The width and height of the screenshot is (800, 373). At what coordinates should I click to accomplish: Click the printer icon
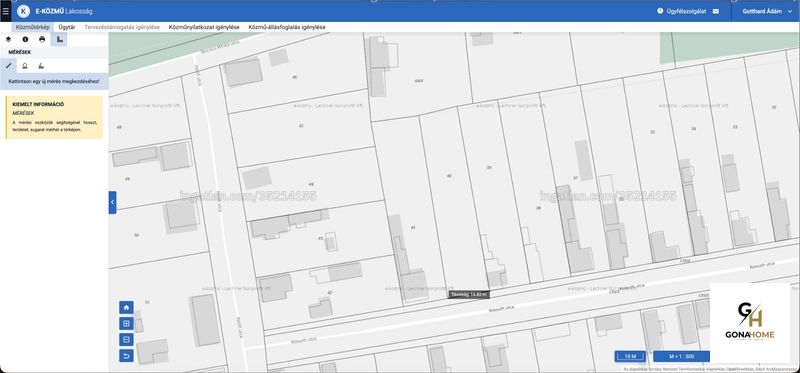[x=42, y=39]
